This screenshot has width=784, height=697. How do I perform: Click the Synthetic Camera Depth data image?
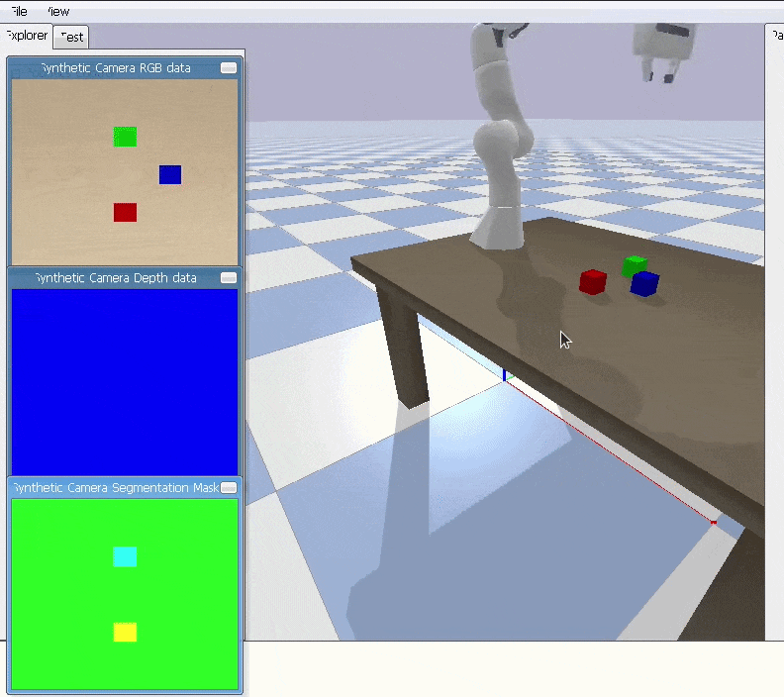(125, 381)
